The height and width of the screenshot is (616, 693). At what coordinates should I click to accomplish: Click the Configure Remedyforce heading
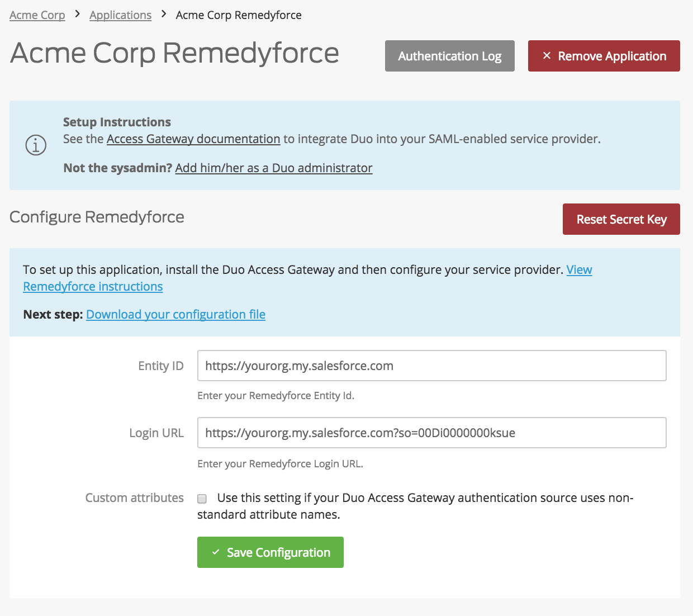(x=96, y=217)
